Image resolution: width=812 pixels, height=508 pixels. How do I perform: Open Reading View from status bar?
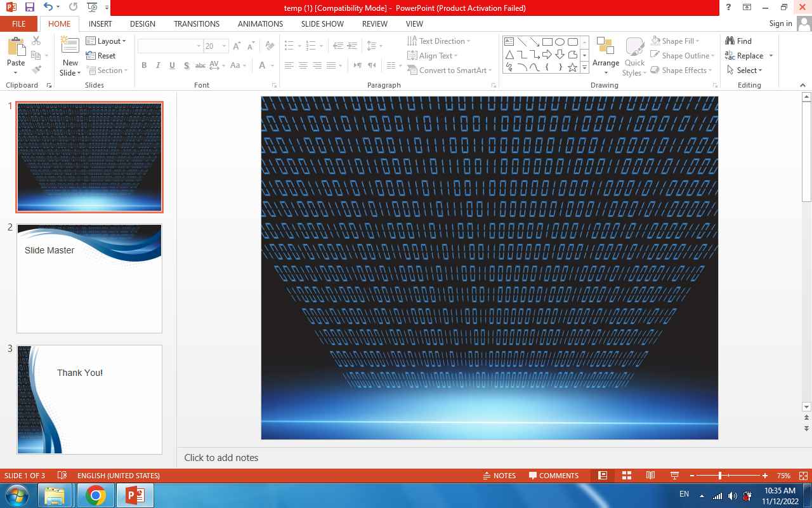[650, 476]
